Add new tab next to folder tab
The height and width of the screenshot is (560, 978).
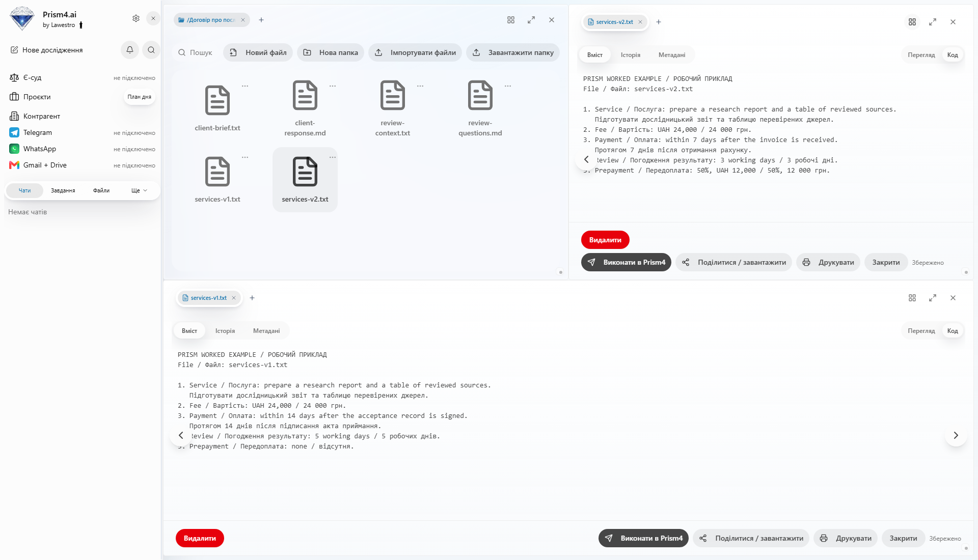[261, 20]
